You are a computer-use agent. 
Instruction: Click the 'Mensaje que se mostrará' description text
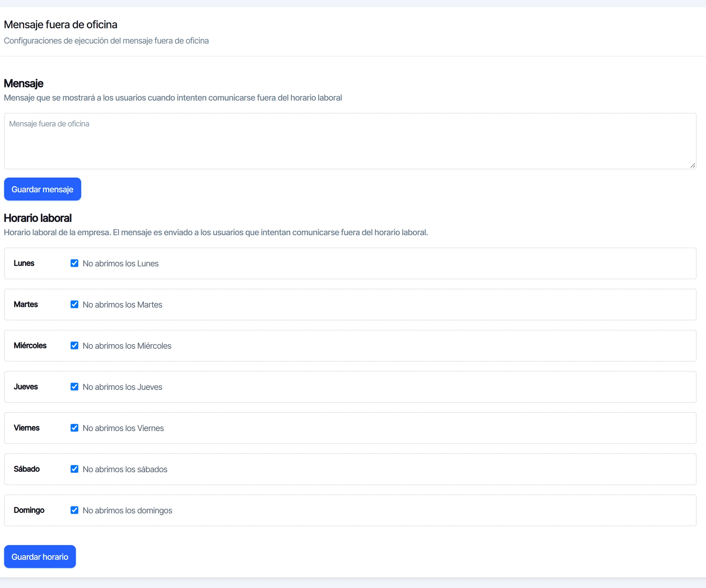pyautogui.click(x=173, y=98)
